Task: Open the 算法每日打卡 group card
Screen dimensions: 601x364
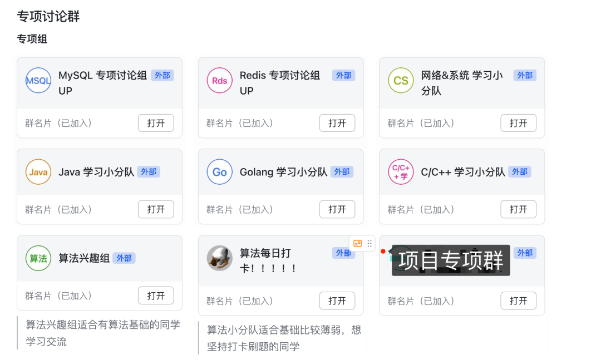Action: point(337,301)
